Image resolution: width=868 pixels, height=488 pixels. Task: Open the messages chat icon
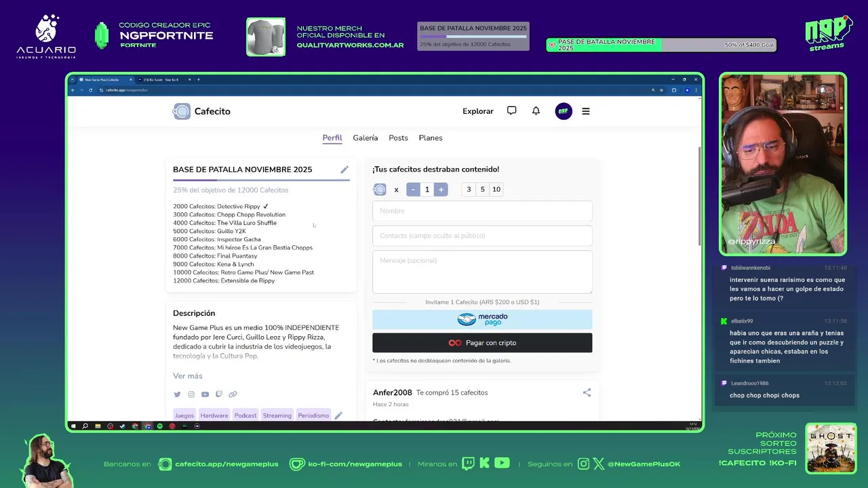click(x=512, y=110)
